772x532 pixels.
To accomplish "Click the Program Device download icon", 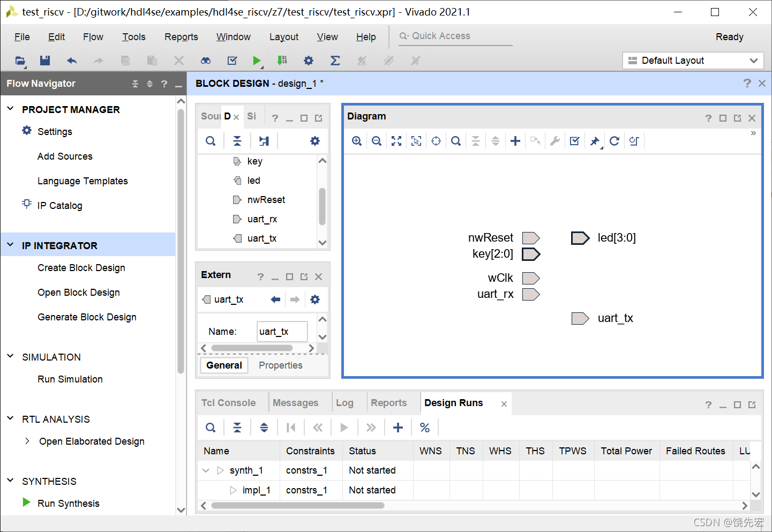I will (282, 61).
